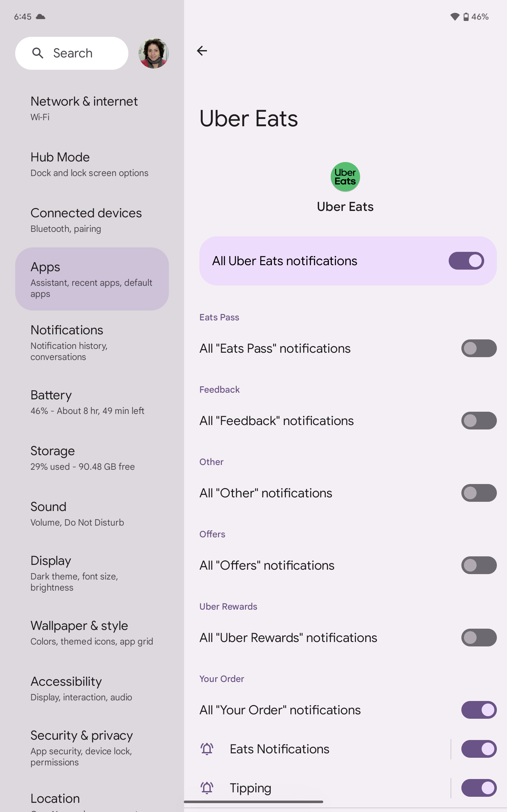Viewport: 507px width, 812px height.
Task: Tap the Wi-Fi icon in status bar
Action: click(454, 17)
